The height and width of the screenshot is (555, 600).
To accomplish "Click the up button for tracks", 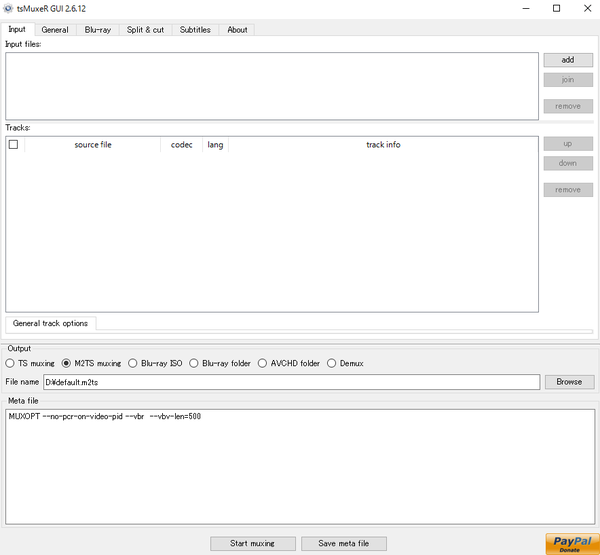I will (x=568, y=144).
